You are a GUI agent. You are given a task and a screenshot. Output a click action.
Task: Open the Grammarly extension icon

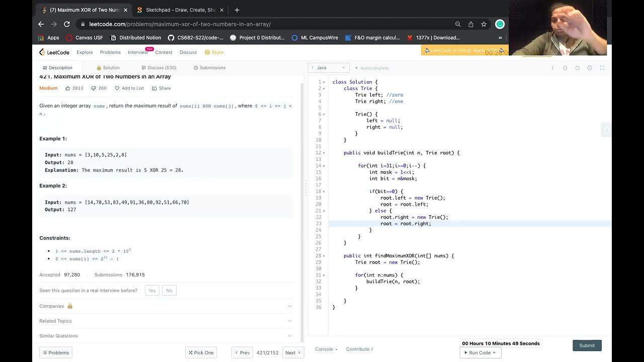pos(500,24)
